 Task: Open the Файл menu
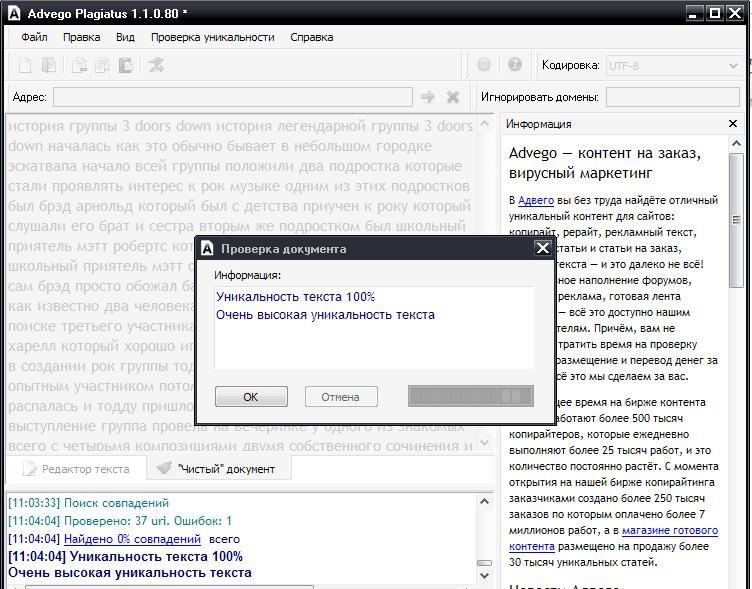(x=34, y=37)
